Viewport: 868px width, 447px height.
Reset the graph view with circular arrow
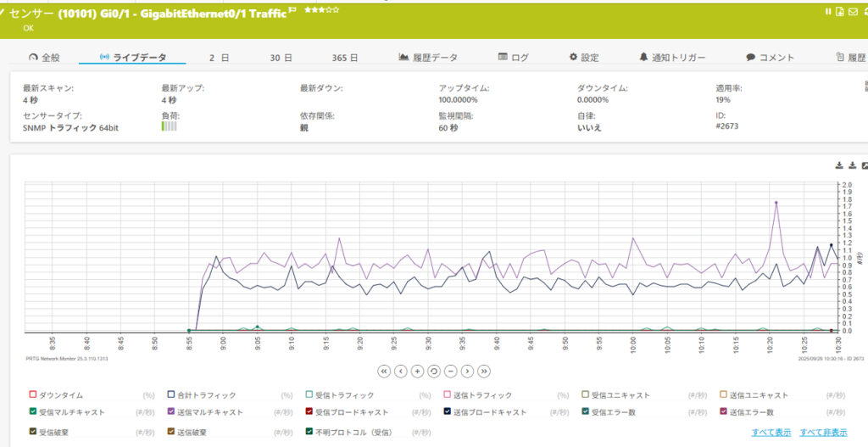coord(434,371)
